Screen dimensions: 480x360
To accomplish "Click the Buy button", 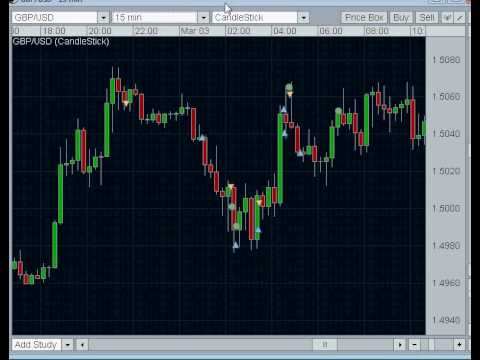I will [x=401, y=17].
